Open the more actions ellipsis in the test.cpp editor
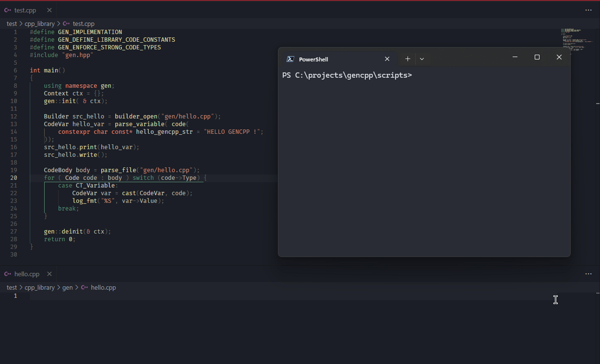 click(588, 10)
